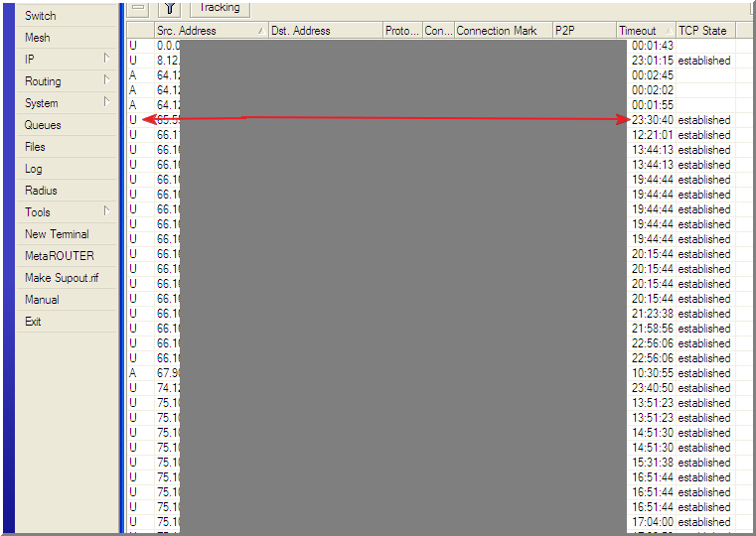Click Make Supout.rif
This screenshot has height=536, width=756.
tap(67, 277)
